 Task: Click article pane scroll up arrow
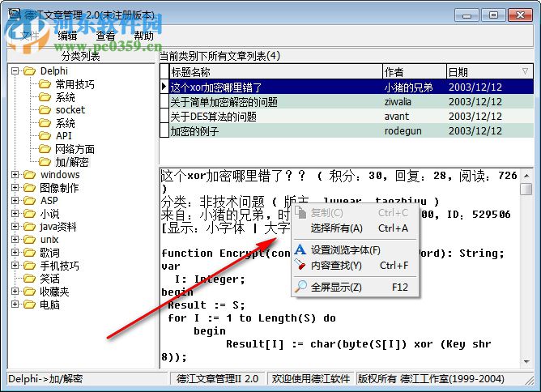click(526, 176)
